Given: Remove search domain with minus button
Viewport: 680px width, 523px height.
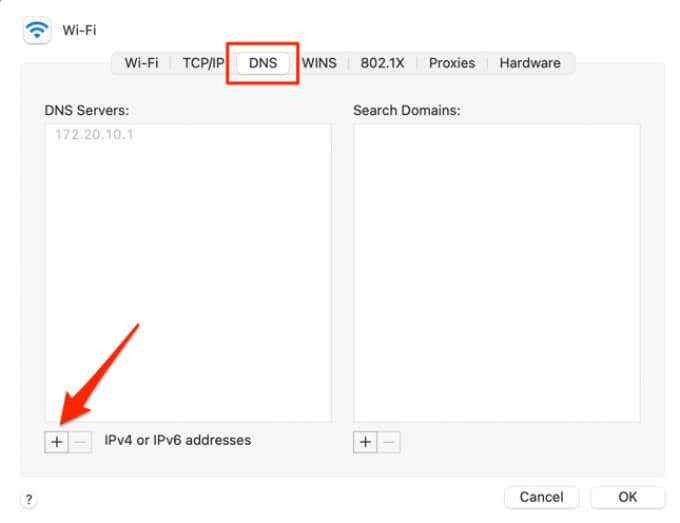Looking at the screenshot, I should (x=389, y=442).
